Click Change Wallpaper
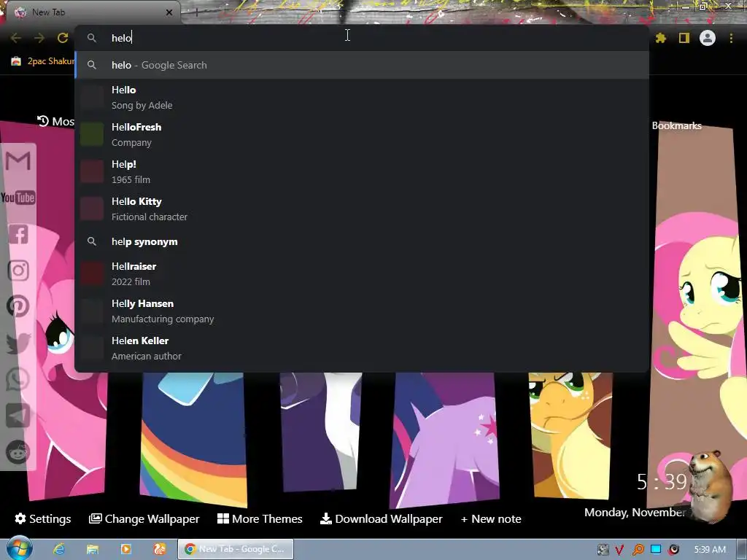 point(144,519)
